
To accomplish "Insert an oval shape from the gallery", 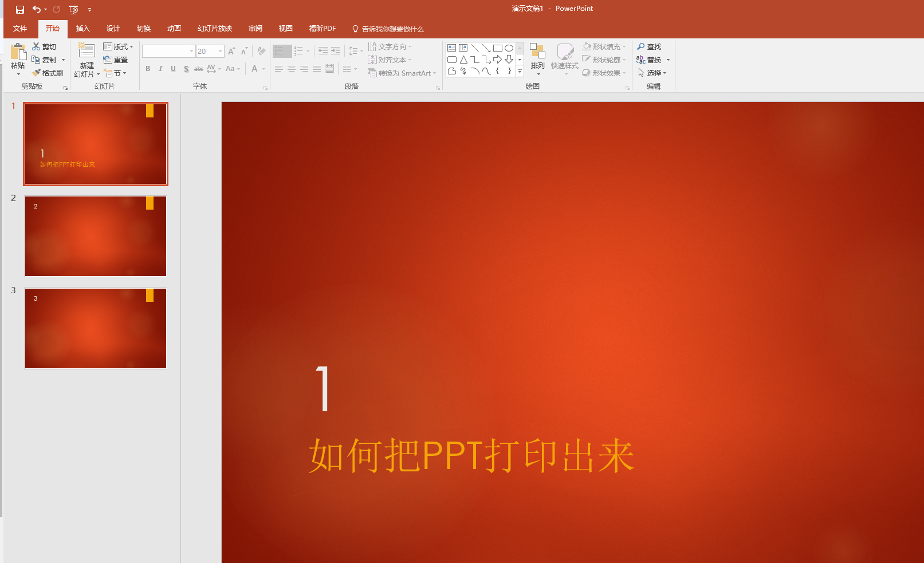I will coord(509,48).
